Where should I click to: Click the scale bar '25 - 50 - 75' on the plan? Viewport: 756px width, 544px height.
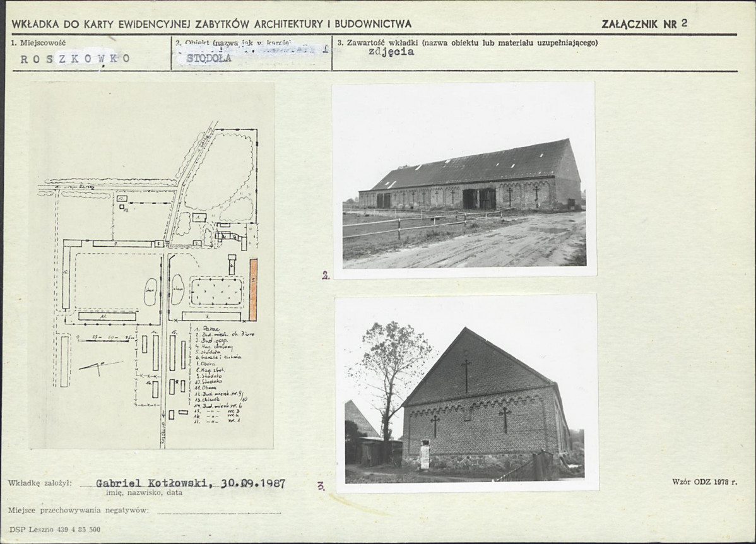[x=105, y=338]
